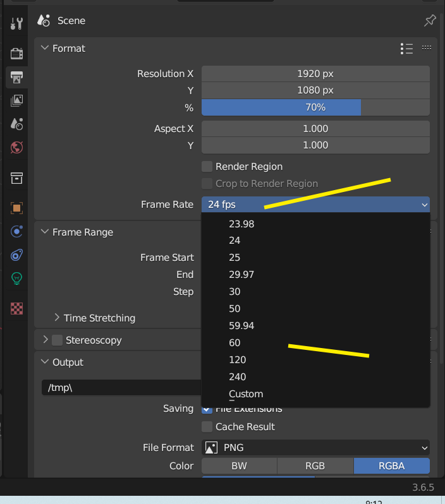The width and height of the screenshot is (445, 504).
Task: Switch to Render properties tab
Action: (x=16, y=54)
